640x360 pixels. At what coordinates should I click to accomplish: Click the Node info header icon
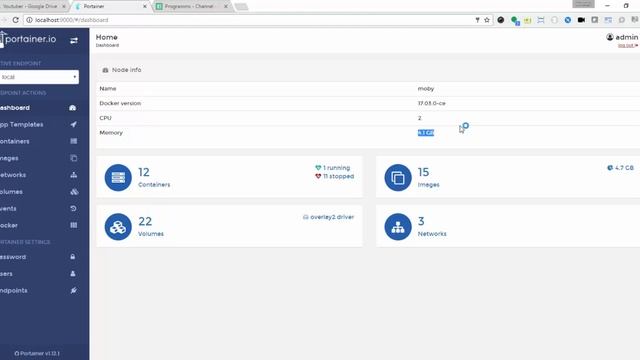click(105, 70)
